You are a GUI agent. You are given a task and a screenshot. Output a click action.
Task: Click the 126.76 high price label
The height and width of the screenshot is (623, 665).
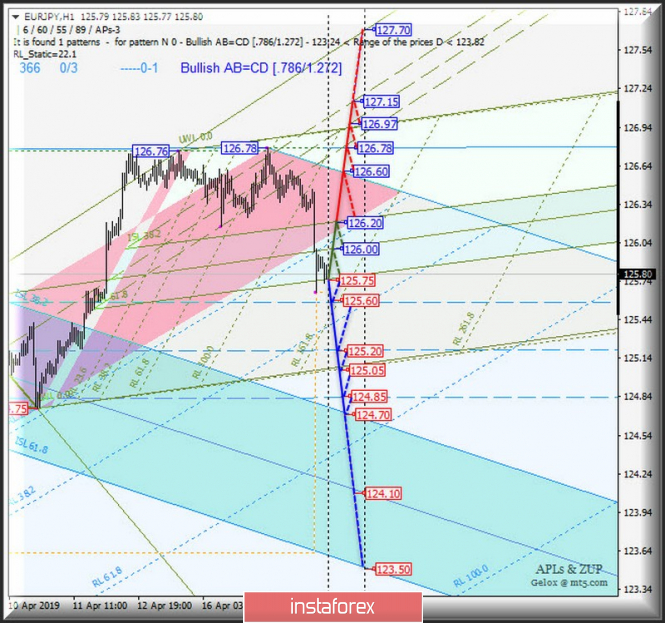(151, 151)
